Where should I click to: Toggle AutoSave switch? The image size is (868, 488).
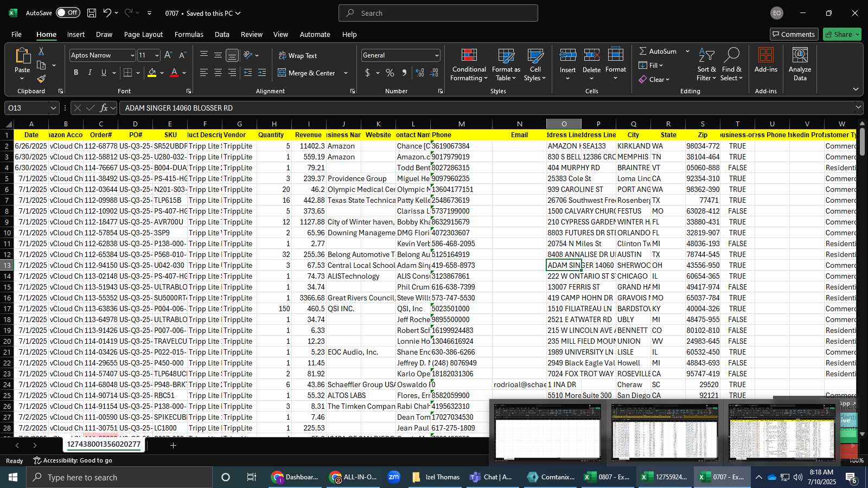pyautogui.click(x=68, y=13)
